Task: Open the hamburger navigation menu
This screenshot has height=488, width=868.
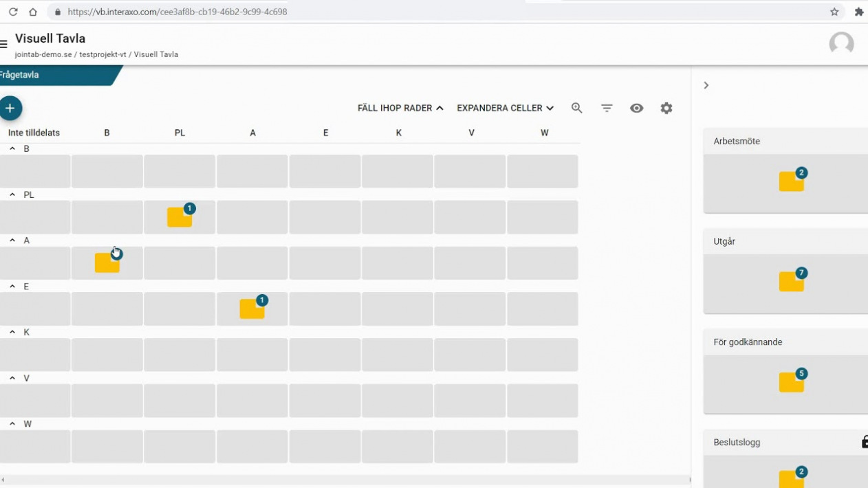Action: coord(4,45)
